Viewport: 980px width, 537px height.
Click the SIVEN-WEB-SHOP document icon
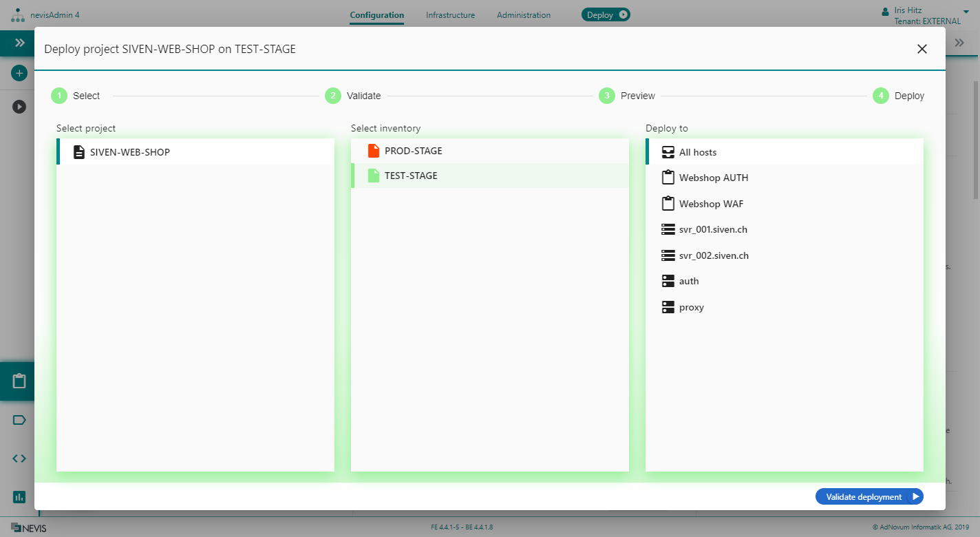point(79,152)
